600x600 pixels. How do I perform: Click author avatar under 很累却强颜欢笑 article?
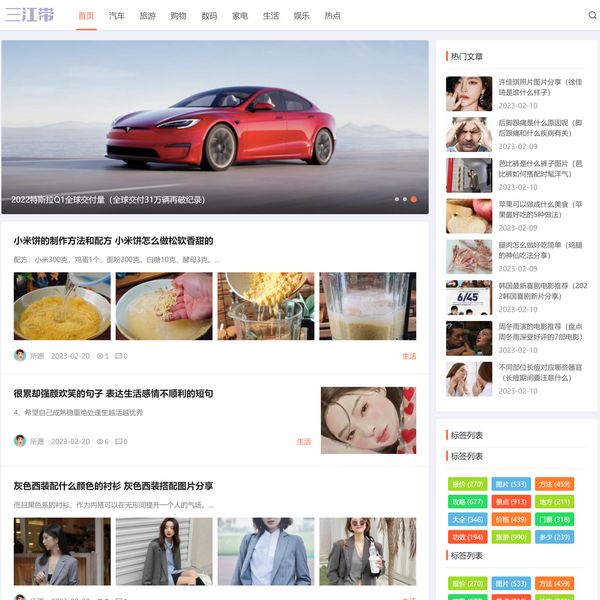(x=20, y=441)
